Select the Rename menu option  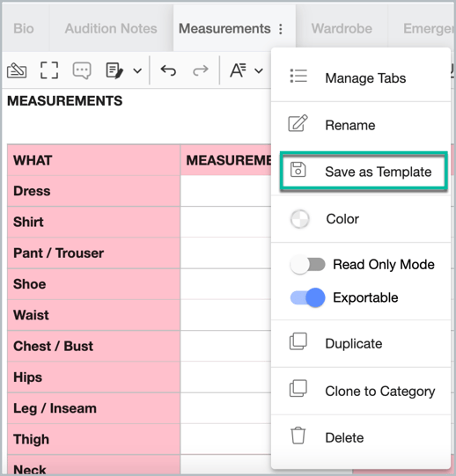coord(361,125)
